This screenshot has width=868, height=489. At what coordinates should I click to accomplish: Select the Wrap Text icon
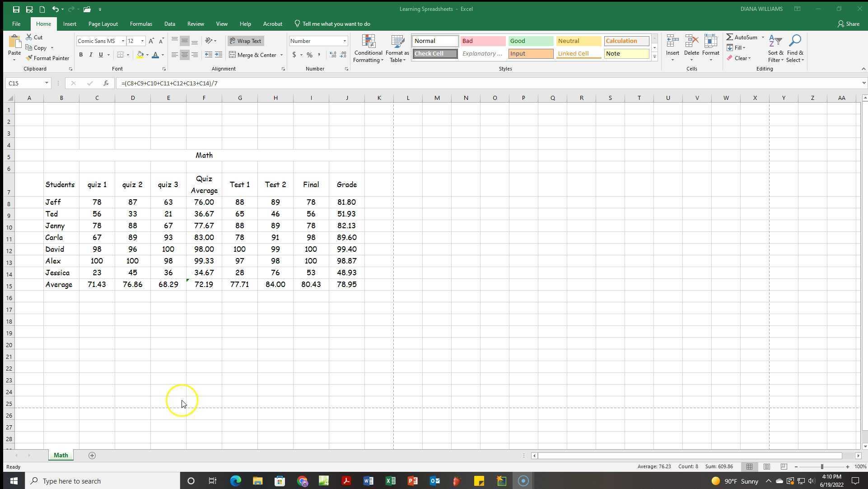click(x=245, y=41)
